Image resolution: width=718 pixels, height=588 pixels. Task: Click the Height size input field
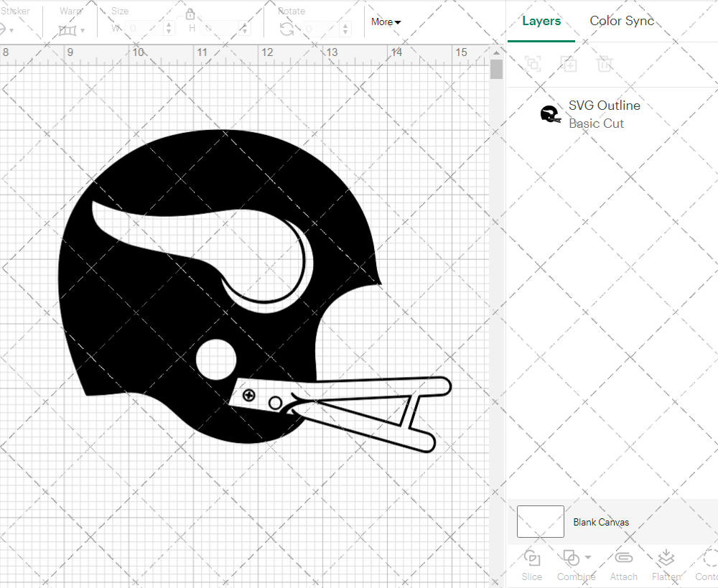pos(220,29)
